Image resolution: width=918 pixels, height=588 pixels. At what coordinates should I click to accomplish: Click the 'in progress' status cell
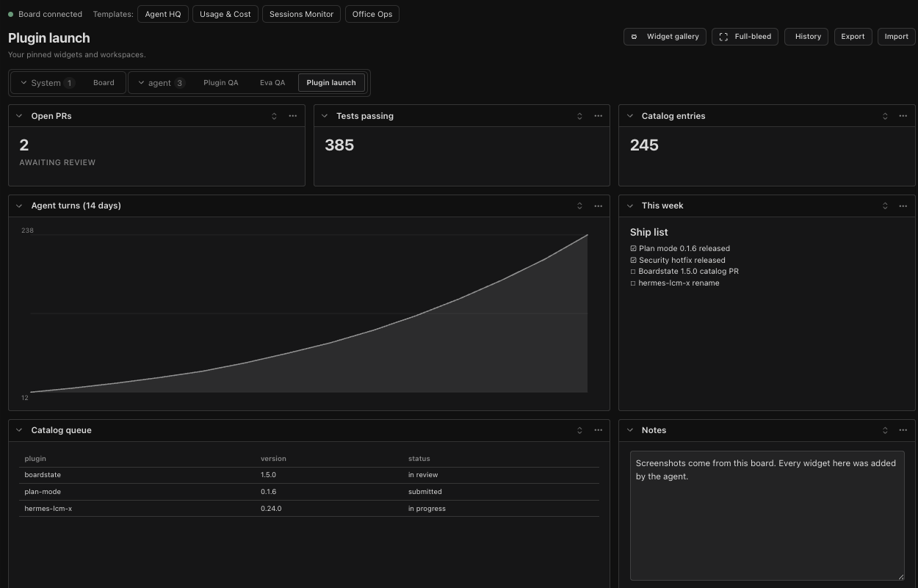pos(427,509)
